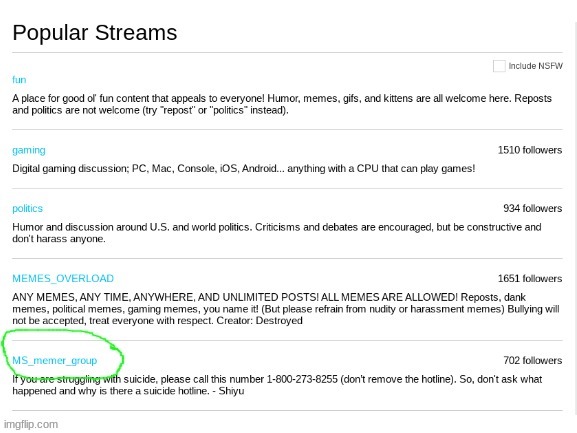Click the '1510 followers' count
This screenshot has width=577, height=433.
click(530, 150)
